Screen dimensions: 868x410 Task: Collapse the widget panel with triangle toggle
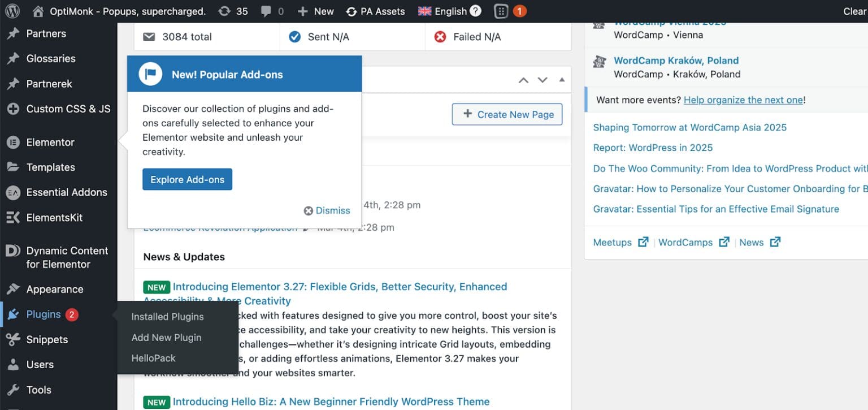[561, 80]
